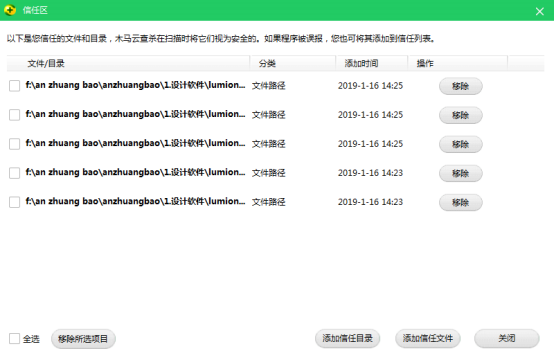Sort by the 添加时间 column header
Screen dimensions: 554x360
[372, 64]
